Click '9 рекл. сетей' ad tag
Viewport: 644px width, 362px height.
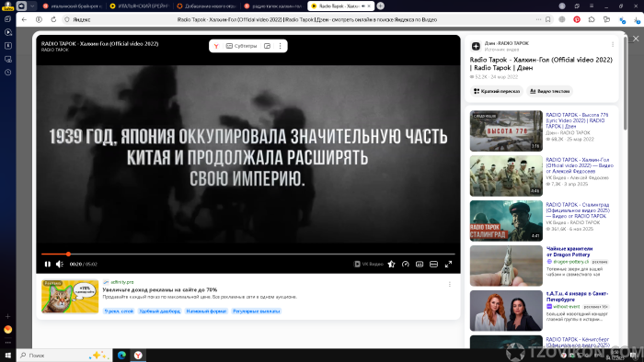[119, 311]
